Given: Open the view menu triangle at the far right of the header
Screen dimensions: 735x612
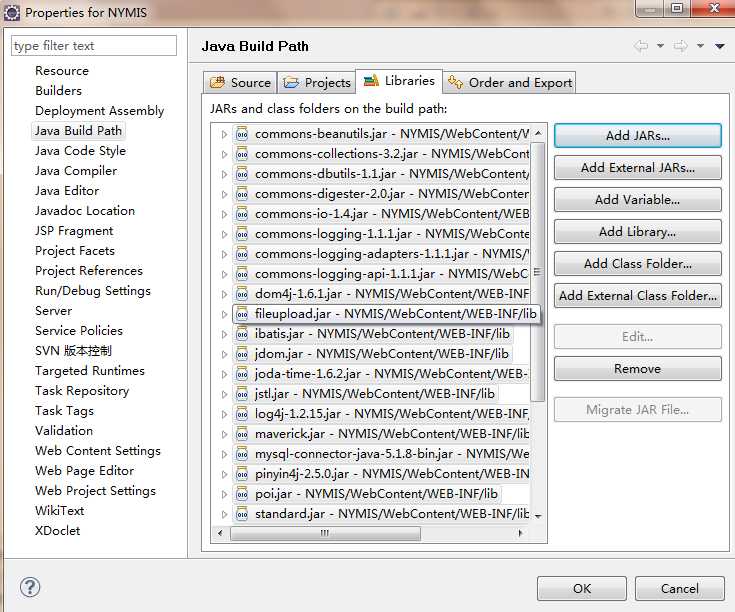Looking at the screenshot, I should pyautogui.click(x=720, y=46).
